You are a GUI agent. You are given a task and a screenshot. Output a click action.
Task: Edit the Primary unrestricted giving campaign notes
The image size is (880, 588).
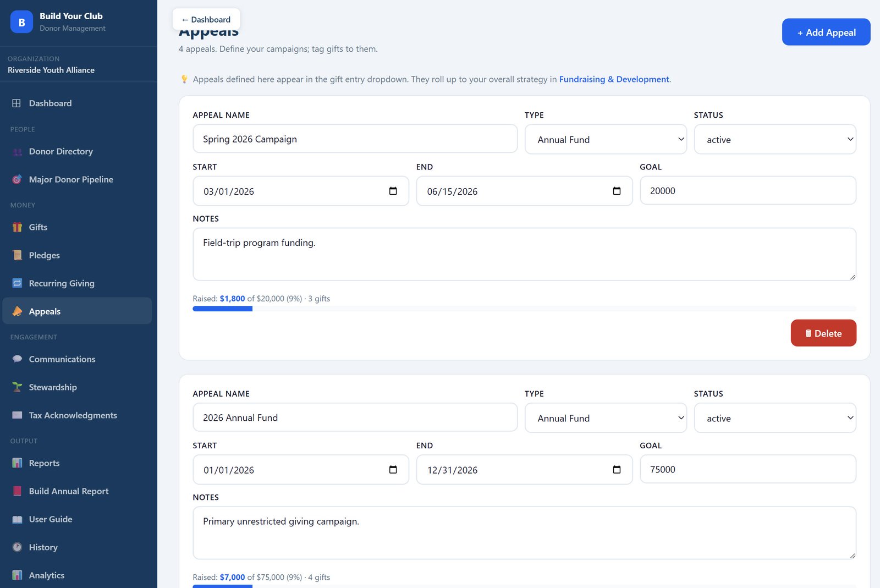coord(524,533)
